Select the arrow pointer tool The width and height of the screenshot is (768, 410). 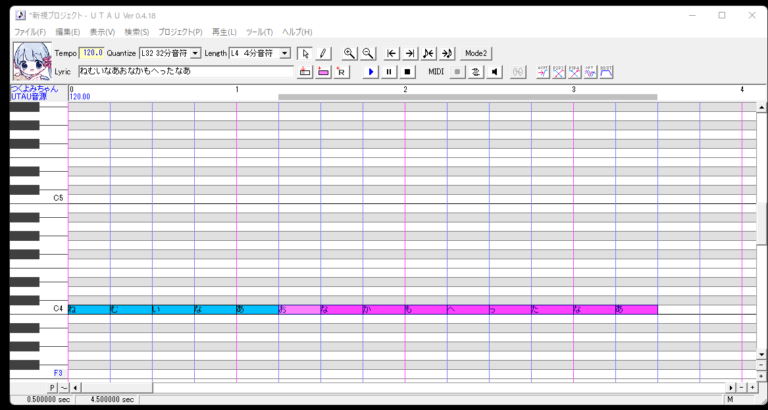[304, 53]
